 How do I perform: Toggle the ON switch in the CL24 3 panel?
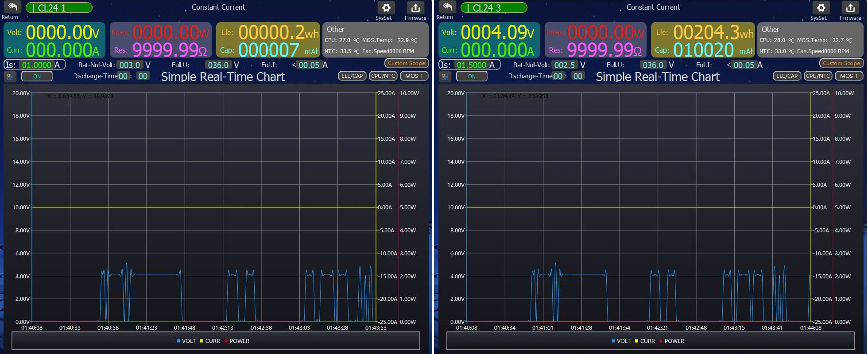tap(472, 77)
